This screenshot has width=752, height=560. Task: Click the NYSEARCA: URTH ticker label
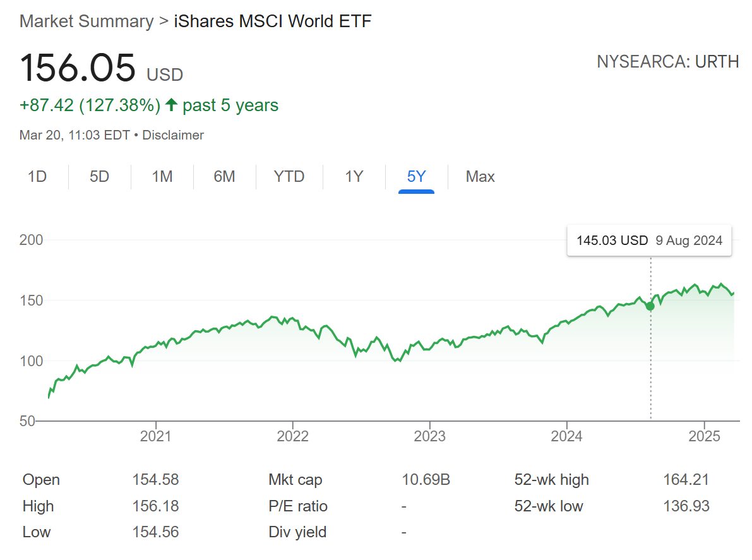(x=667, y=62)
